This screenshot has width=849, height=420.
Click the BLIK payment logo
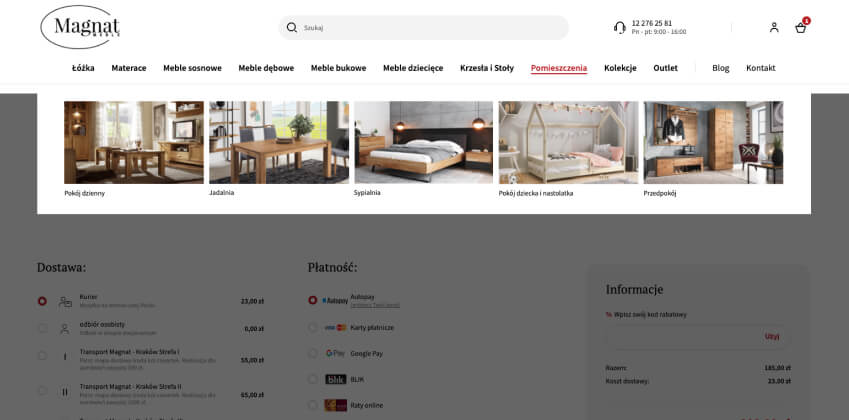click(x=335, y=379)
